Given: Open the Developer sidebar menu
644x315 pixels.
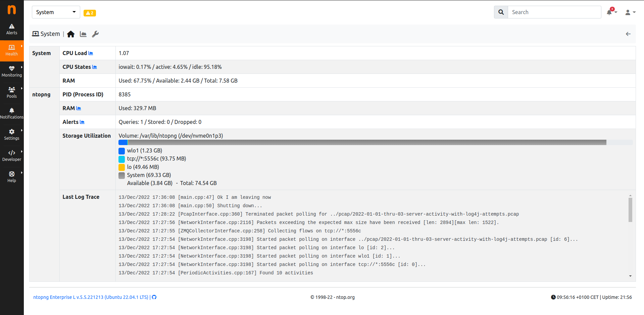Looking at the screenshot, I should coord(12,156).
